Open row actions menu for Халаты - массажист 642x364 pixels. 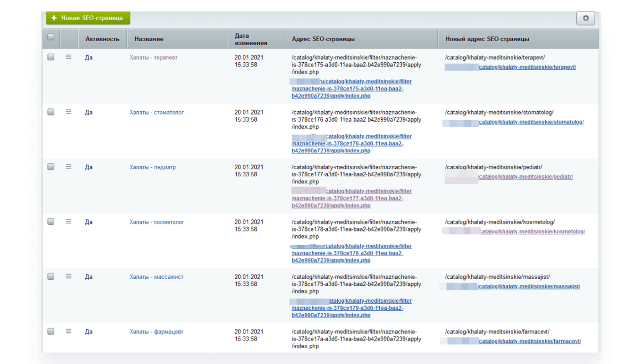click(69, 276)
